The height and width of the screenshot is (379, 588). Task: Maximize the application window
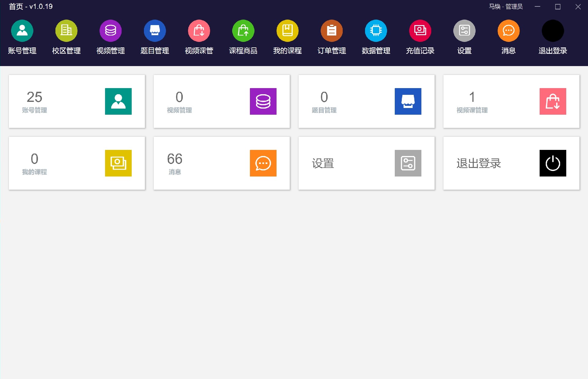pyautogui.click(x=558, y=6)
